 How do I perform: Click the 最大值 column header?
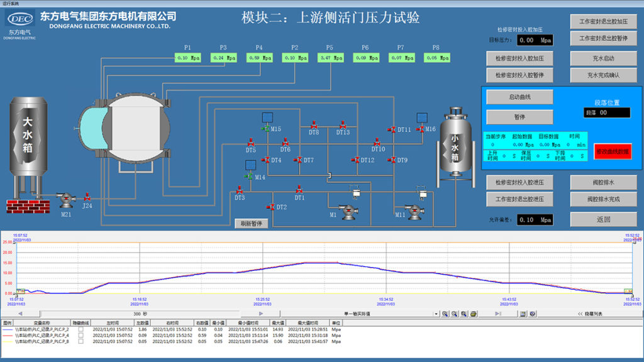point(277,323)
